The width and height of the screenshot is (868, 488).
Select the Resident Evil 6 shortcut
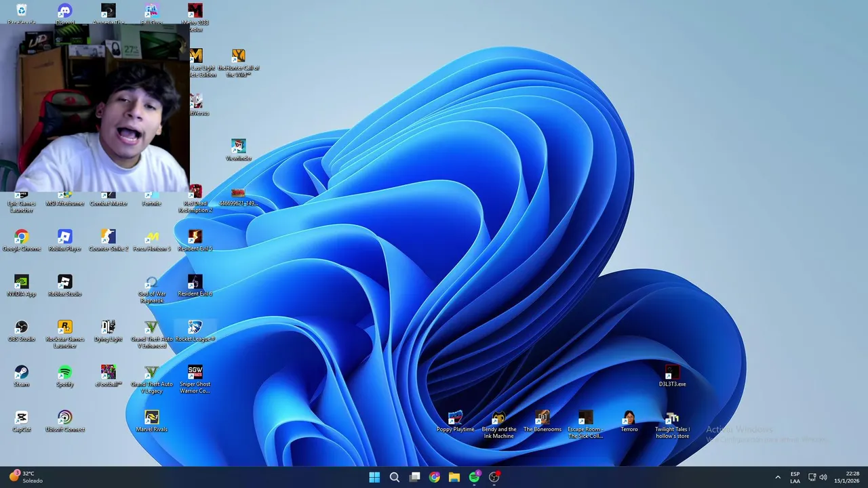tap(195, 285)
